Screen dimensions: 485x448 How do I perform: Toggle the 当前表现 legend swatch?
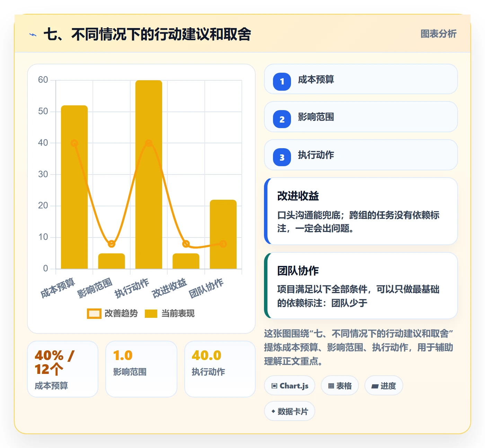click(151, 313)
